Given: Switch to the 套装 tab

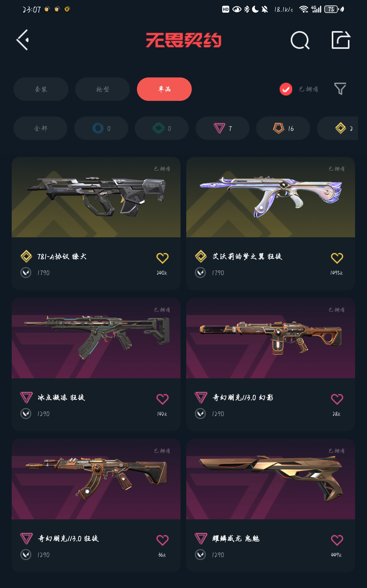Looking at the screenshot, I should pos(41,89).
